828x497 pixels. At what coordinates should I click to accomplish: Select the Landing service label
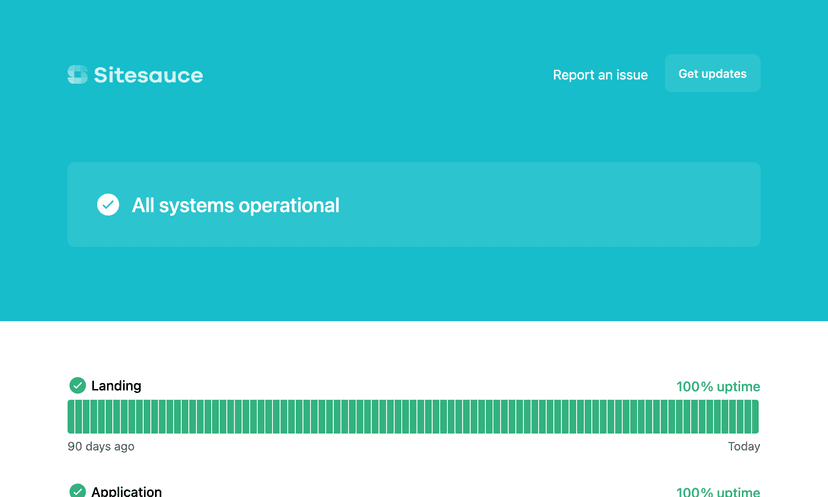116,386
